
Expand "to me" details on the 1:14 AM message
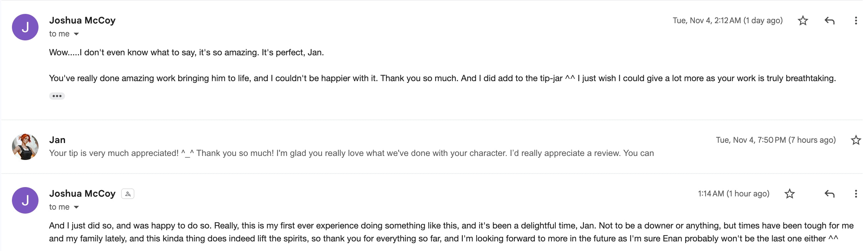(77, 207)
